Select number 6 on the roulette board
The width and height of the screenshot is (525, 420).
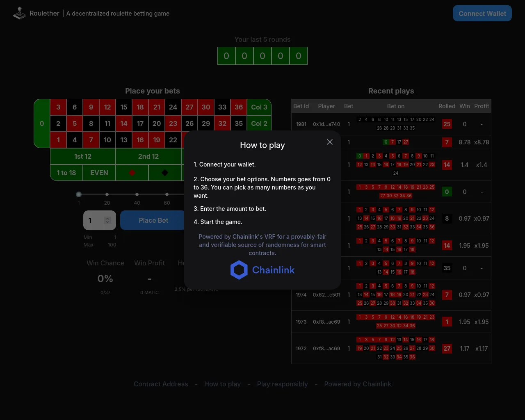(75, 107)
